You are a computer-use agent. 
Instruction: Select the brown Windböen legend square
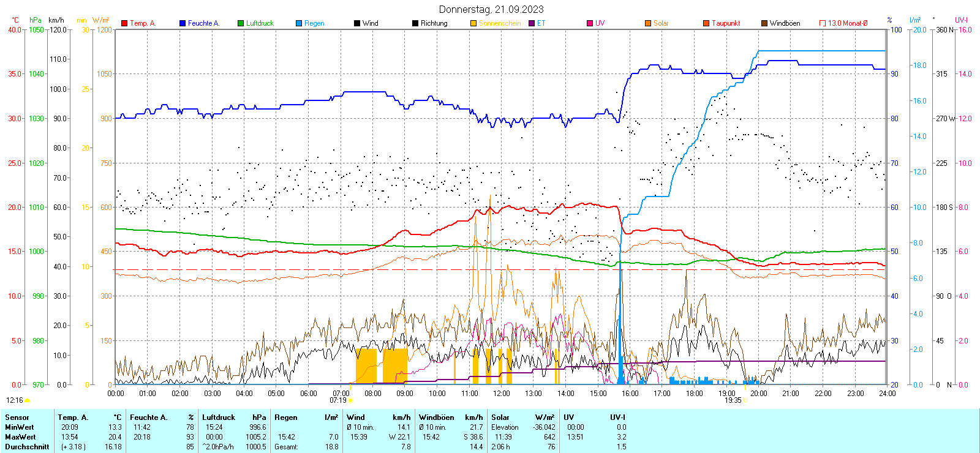coord(764,23)
